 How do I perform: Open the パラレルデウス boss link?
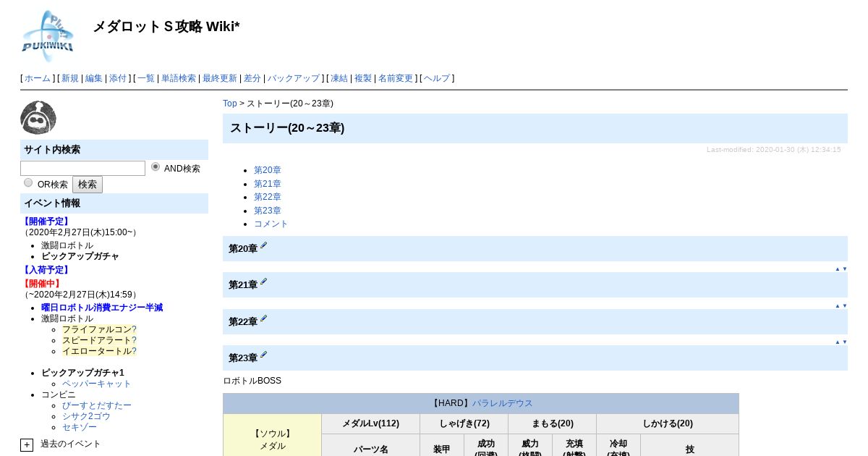503,403
